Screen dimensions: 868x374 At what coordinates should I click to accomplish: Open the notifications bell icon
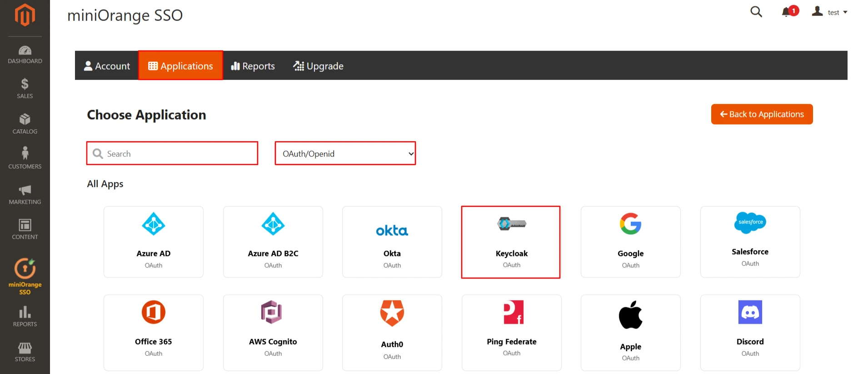pos(786,12)
